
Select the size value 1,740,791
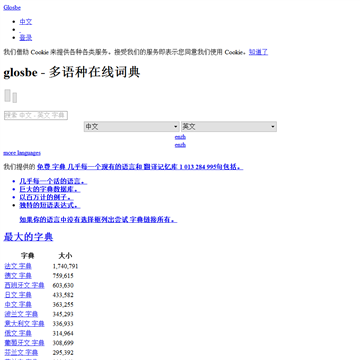tap(65, 266)
